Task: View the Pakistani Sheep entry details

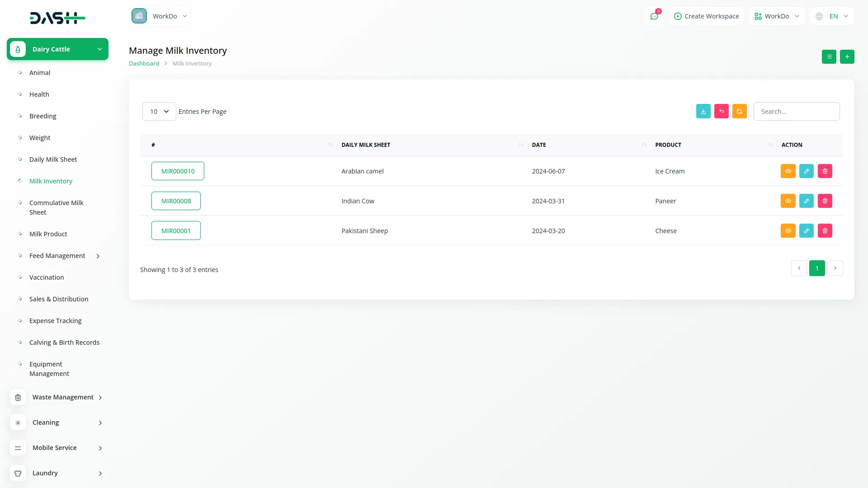Action: tap(788, 231)
